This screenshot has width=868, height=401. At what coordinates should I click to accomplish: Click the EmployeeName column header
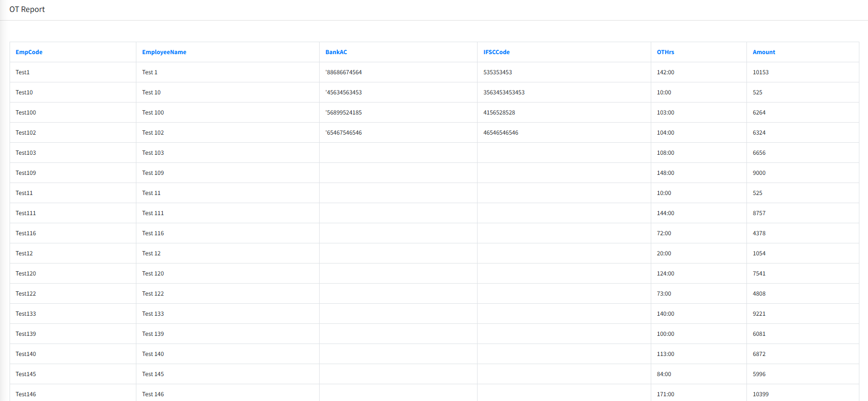click(164, 52)
